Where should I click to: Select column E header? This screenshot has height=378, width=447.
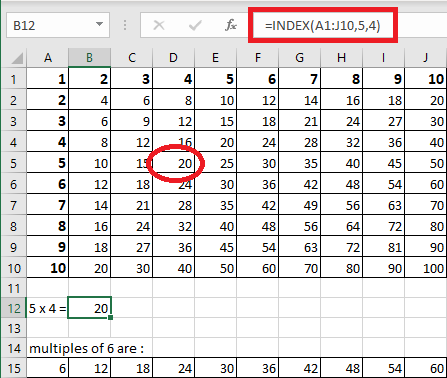pyautogui.click(x=216, y=58)
